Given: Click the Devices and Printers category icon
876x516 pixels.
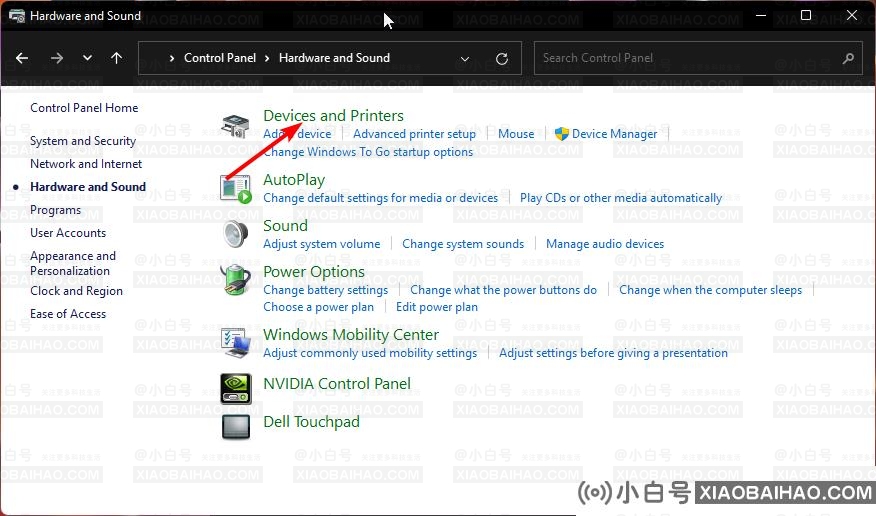Looking at the screenshot, I should 235,126.
